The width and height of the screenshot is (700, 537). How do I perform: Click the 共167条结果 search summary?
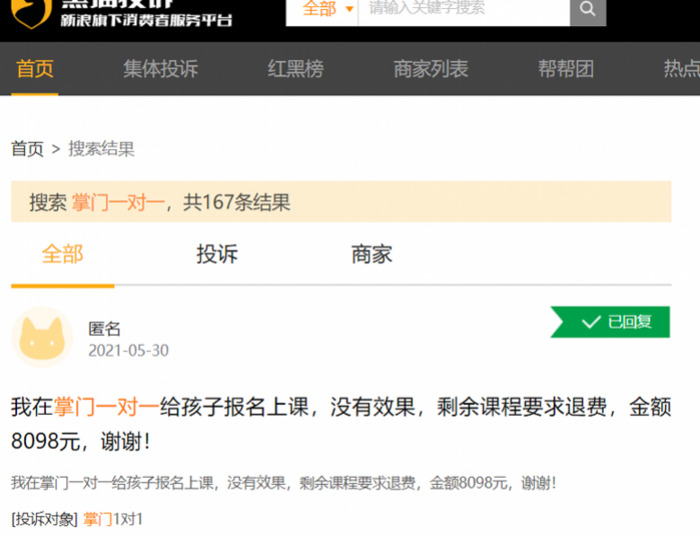click(237, 202)
